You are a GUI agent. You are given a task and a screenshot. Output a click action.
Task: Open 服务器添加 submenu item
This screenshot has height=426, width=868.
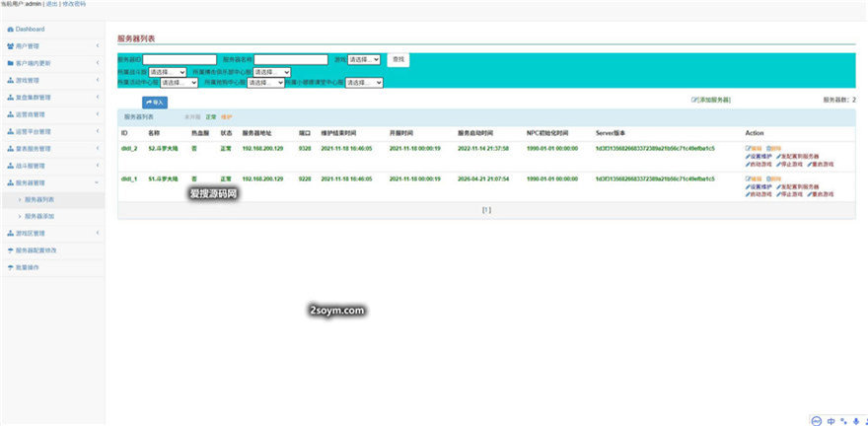tap(40, 216)
